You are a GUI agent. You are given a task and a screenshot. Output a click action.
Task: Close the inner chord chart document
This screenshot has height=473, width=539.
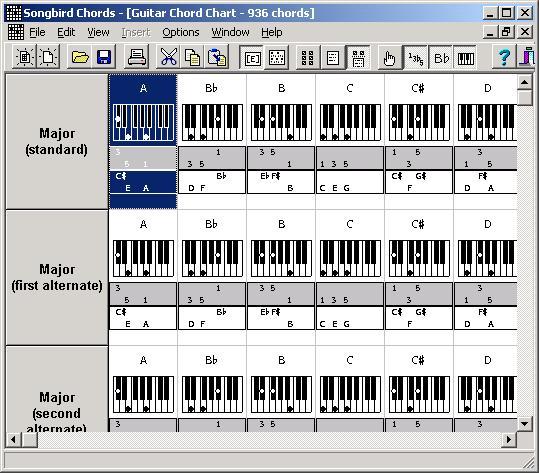(x=525, y=32)
